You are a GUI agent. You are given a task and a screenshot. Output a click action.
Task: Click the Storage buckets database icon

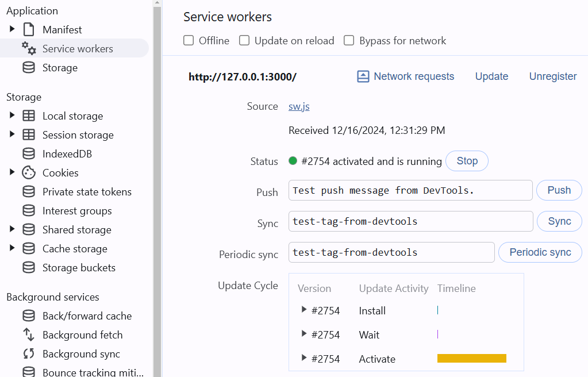tap(29, 267)
